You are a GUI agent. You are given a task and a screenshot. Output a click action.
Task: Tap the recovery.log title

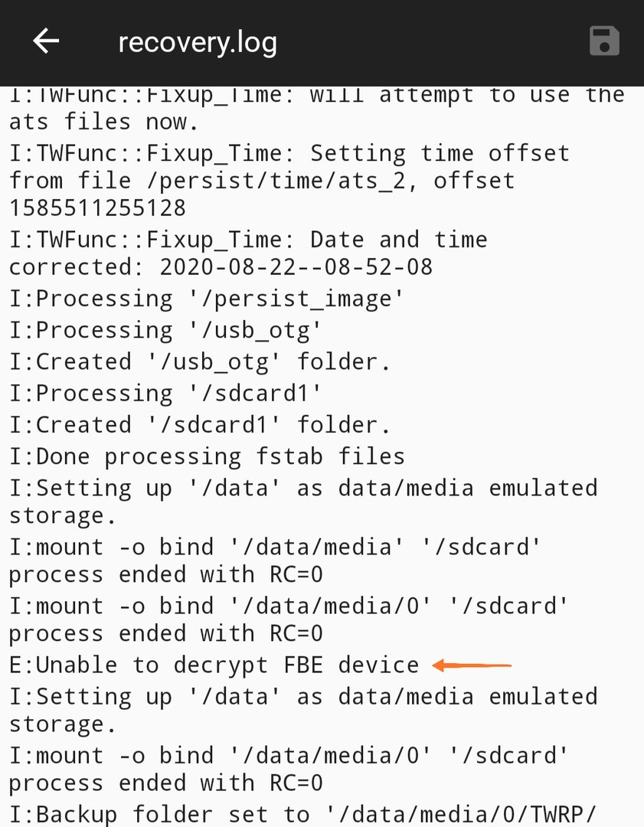198,42
